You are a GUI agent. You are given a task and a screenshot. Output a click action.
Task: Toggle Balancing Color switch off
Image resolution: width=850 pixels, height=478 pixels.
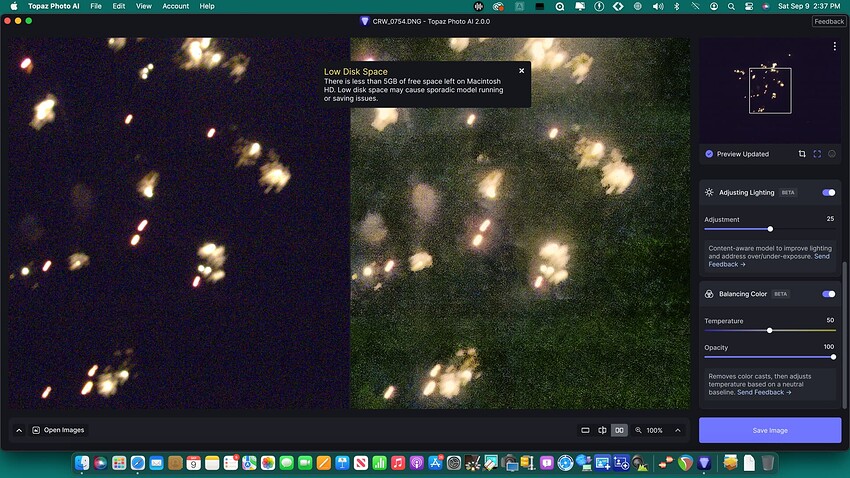point(828,294)
